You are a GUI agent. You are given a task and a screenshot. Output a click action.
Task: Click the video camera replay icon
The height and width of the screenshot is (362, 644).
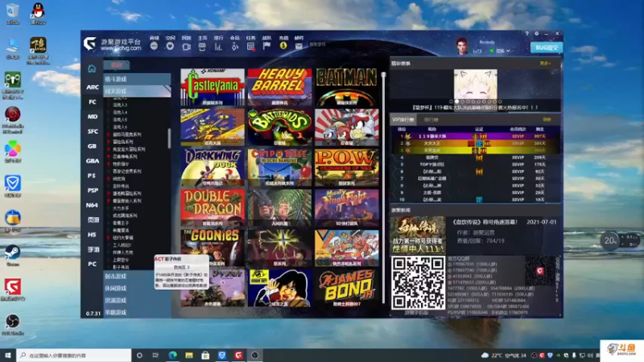186,47
